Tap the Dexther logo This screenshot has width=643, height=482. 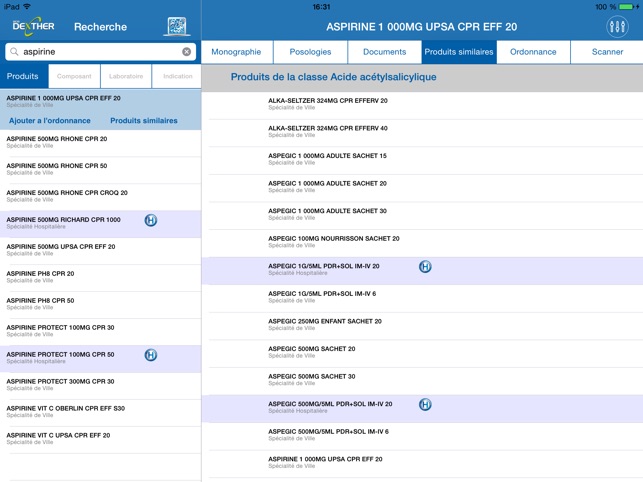33,26
